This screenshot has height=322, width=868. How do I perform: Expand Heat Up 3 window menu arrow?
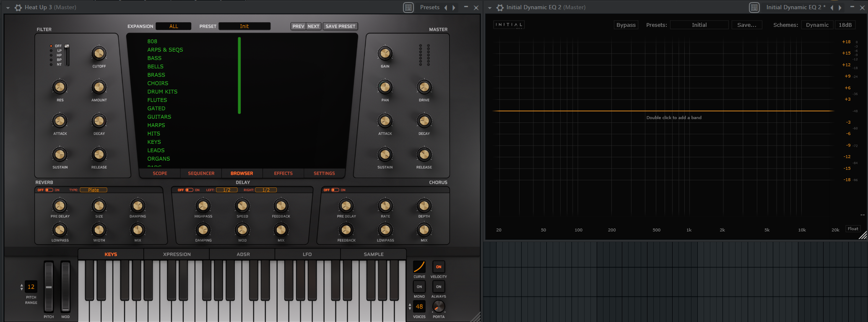(x=8, y=8)
